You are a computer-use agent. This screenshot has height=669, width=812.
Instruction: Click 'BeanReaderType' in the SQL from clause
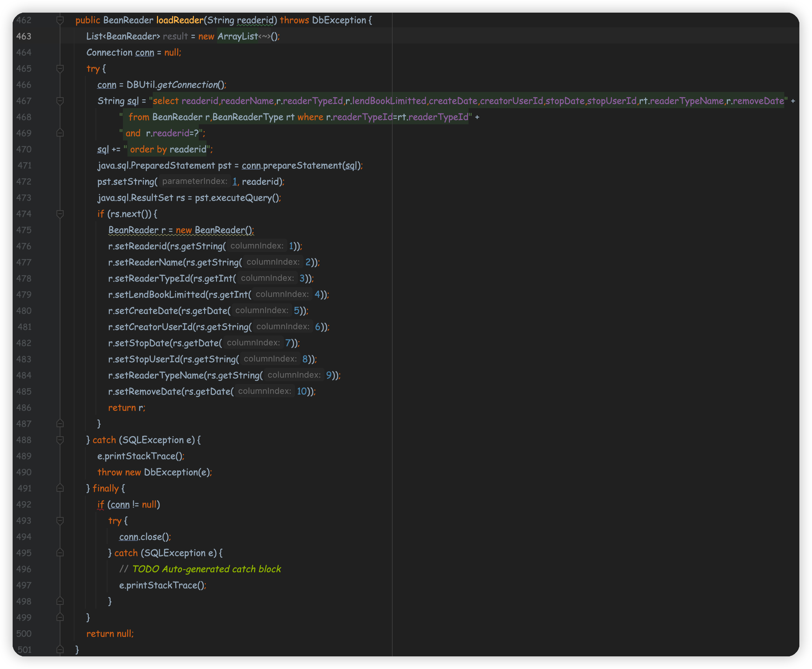click(x=248, y=117)
